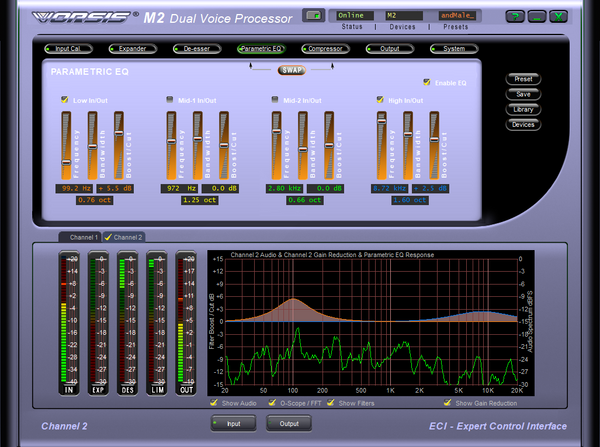The width and height of the screenshot is (600, 447).
Task: Click the Library button
Action: [x=523, y=109]
